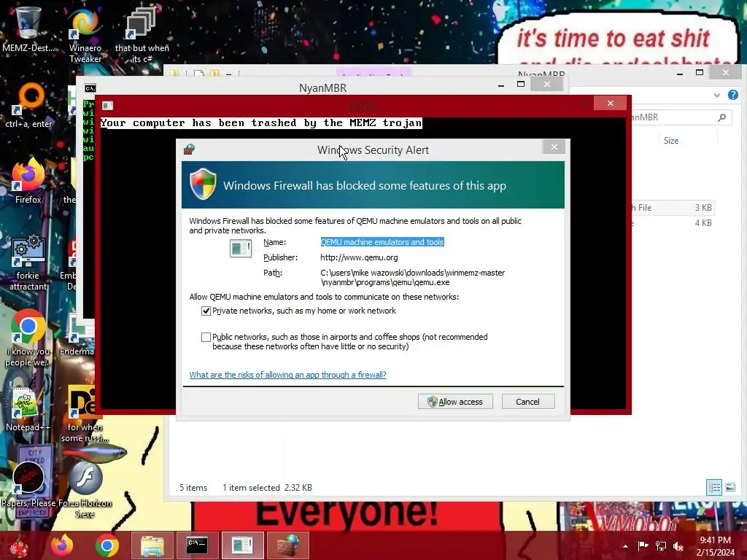Screen dimensions: 747x560
Task: Open the Chrome shortcut 'i know you people we...'
Action: click(x=28, y=338)
